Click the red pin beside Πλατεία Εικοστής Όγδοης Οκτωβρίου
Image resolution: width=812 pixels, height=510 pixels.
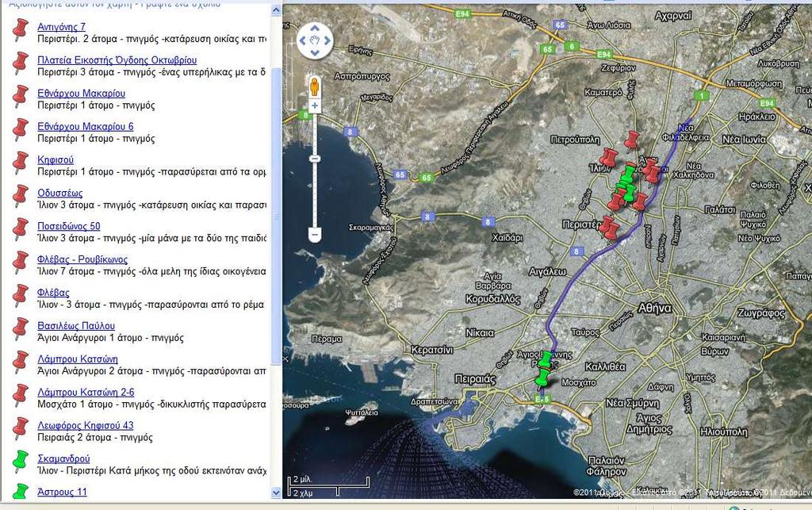coord(20,63)
